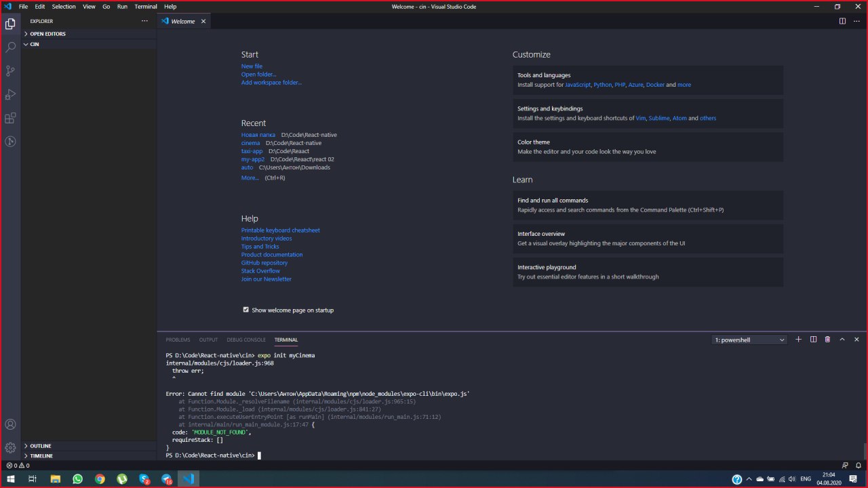Viewport: 868px width, 488px height.
Task: Open Printable keyboard cheatsheet link
Action: [281, 230]
